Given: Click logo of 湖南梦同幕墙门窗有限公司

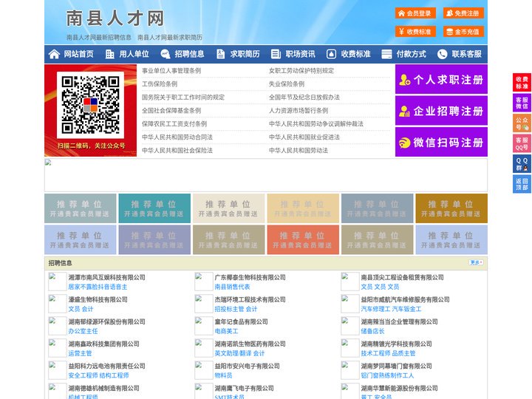Looking at the screenshot, I should (349, 370).
